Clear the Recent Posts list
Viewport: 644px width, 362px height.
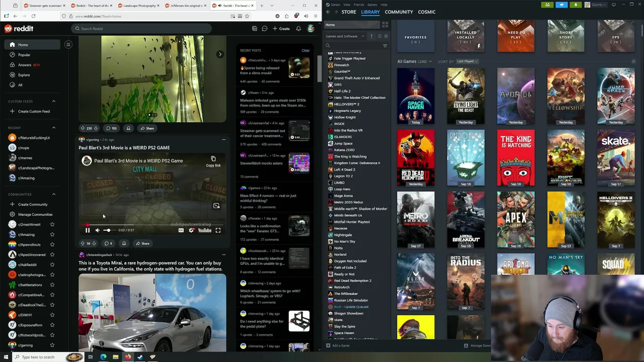(305, 50)
